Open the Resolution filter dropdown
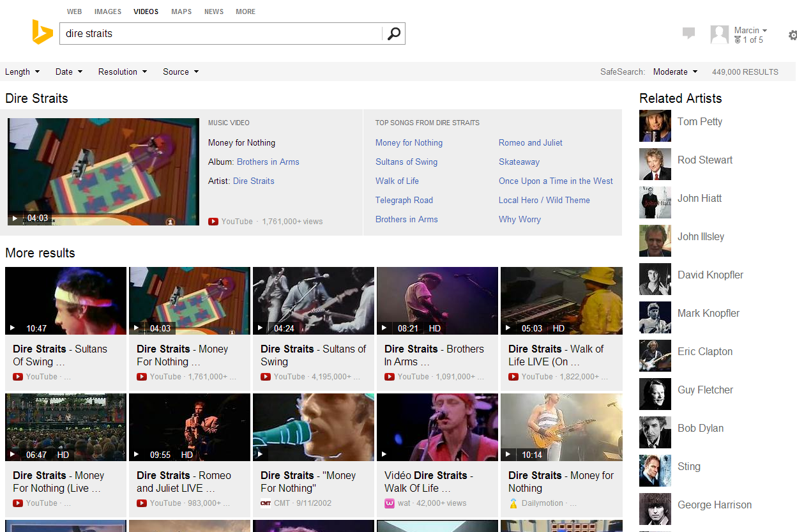The width and height of the screenshot is (797, 532). (x=123, y=72)
